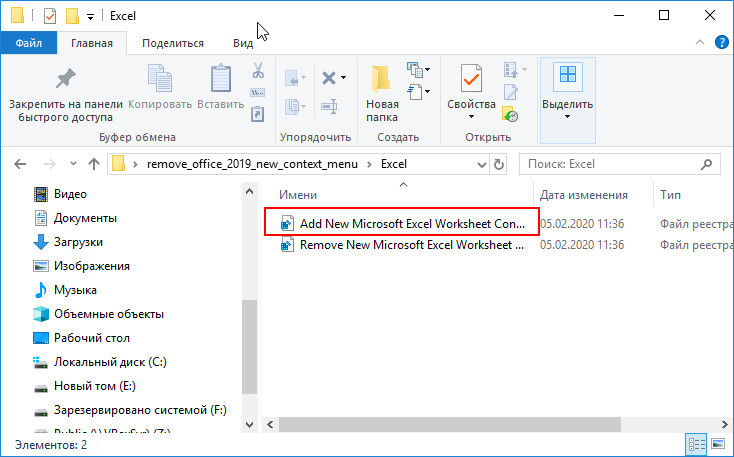Open the New item dropdown icon
734x457 pixels.
coord(418,70)
